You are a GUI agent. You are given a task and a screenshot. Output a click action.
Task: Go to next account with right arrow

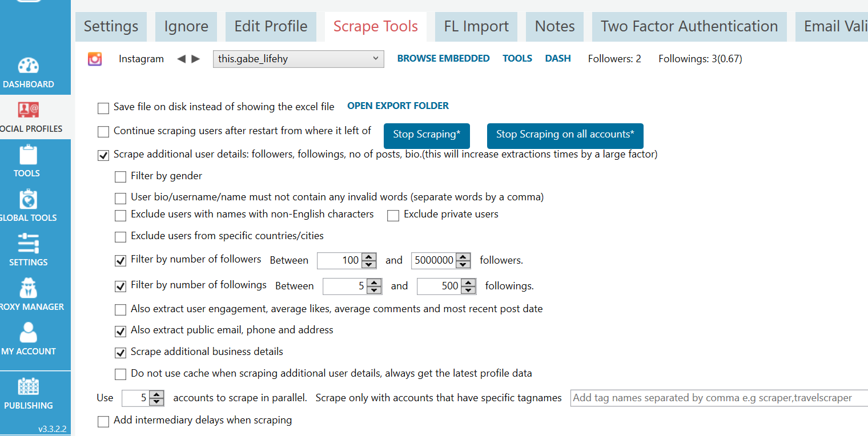[196, 59]
